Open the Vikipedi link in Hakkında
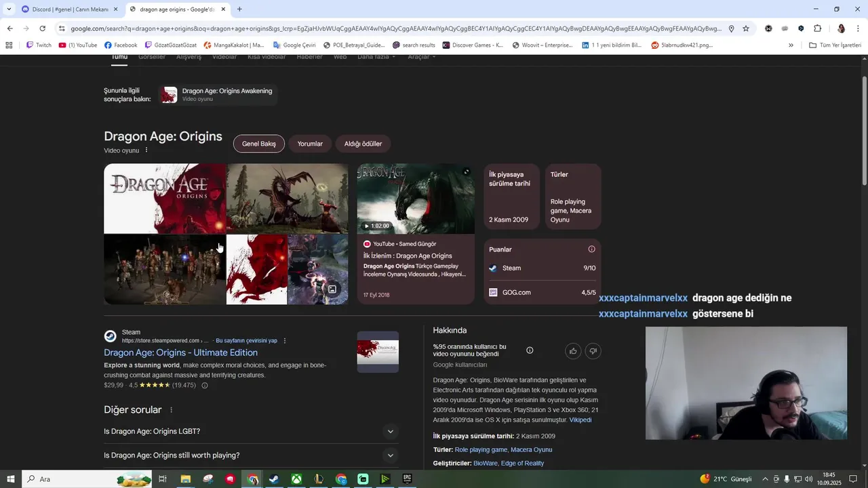Image resolution: width=868 pixels, height=488 pixels. click(580, 420)
